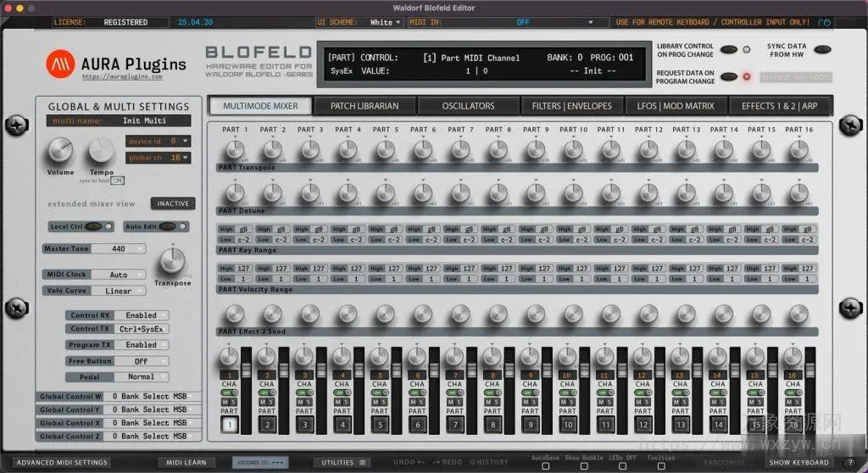Switch to the Patch Librarian tab

(364, 106)
